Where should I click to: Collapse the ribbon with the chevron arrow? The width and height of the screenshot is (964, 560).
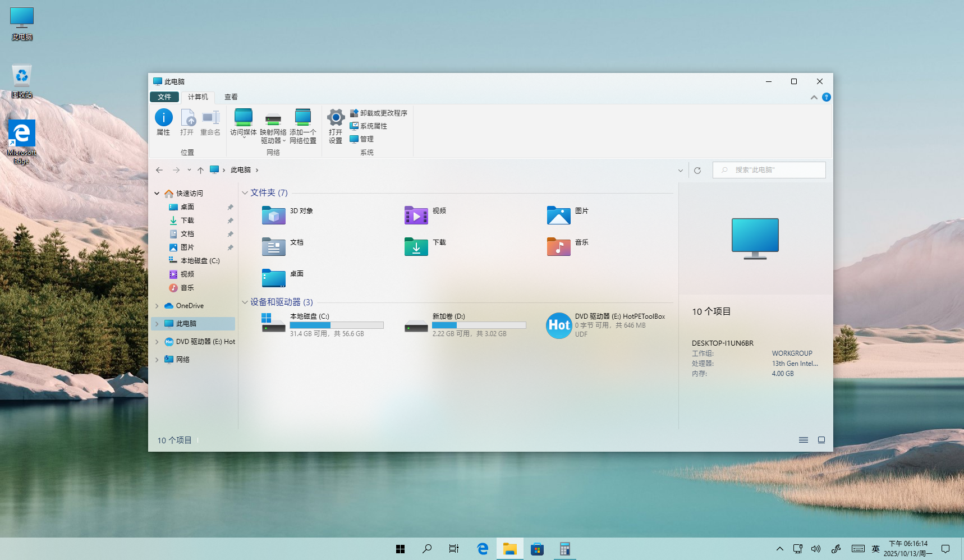point(814,98)
